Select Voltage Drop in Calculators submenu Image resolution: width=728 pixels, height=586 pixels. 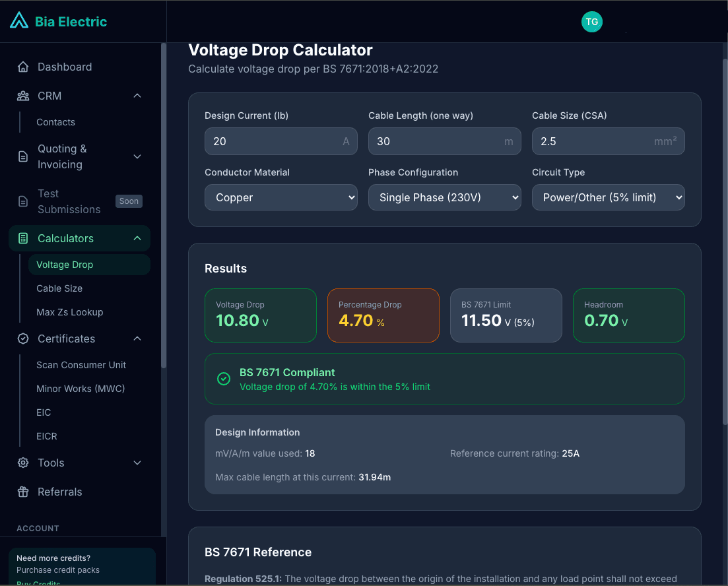tap(65, 264)
